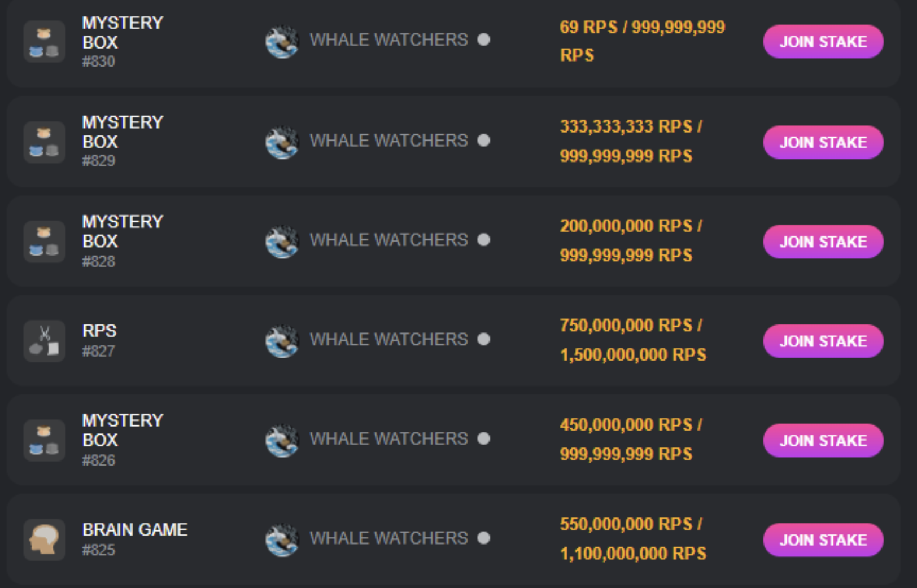The image size is (917, 588).
Task: Click the Mystery Box #826 game icon
Action: [x=45, y=440]
